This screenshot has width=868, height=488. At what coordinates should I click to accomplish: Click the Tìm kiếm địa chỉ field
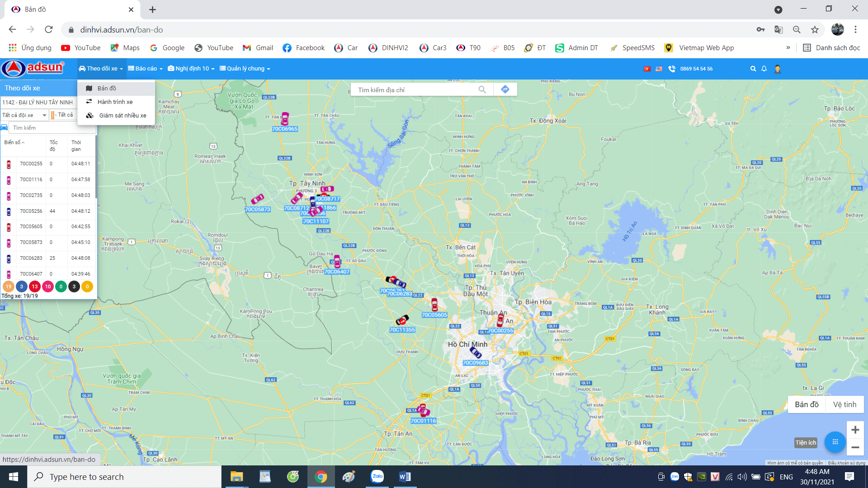click(x=414, y=90)
